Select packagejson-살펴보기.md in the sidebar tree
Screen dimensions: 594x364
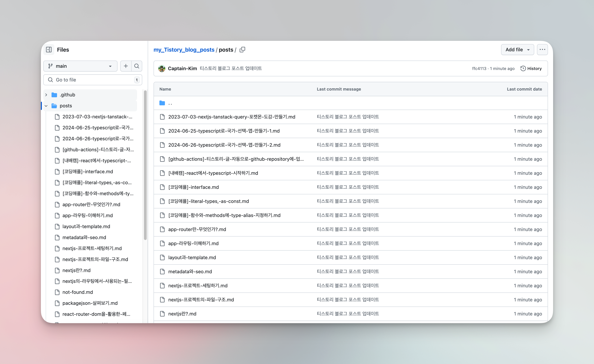(90, 303)
